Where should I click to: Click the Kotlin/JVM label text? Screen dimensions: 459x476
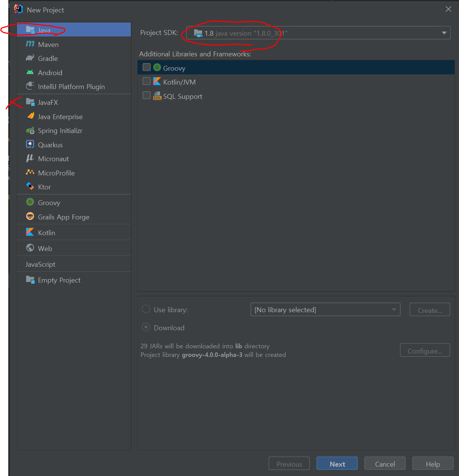point(179,82)
